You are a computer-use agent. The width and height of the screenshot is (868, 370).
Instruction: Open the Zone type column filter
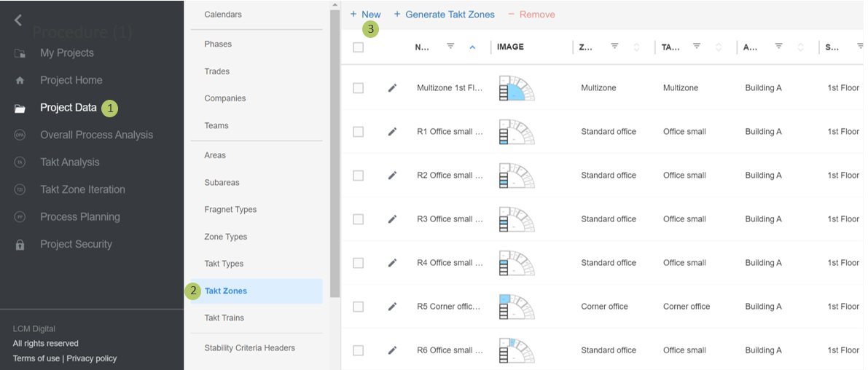tap(614, 47)
